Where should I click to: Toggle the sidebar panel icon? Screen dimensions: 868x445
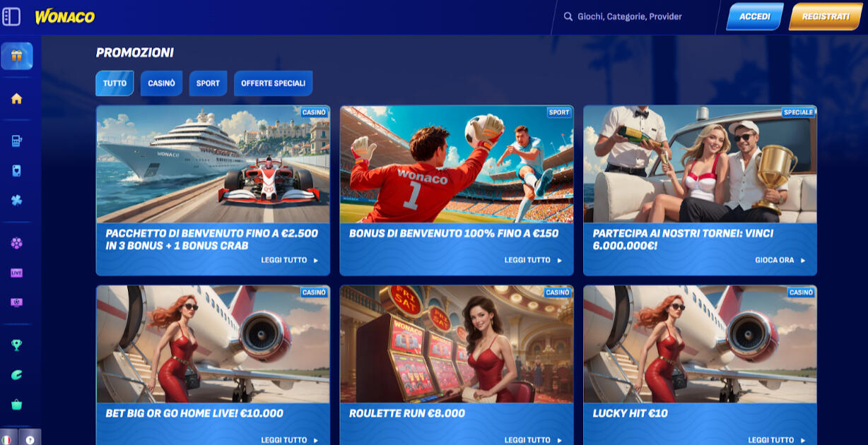point(11,16)
